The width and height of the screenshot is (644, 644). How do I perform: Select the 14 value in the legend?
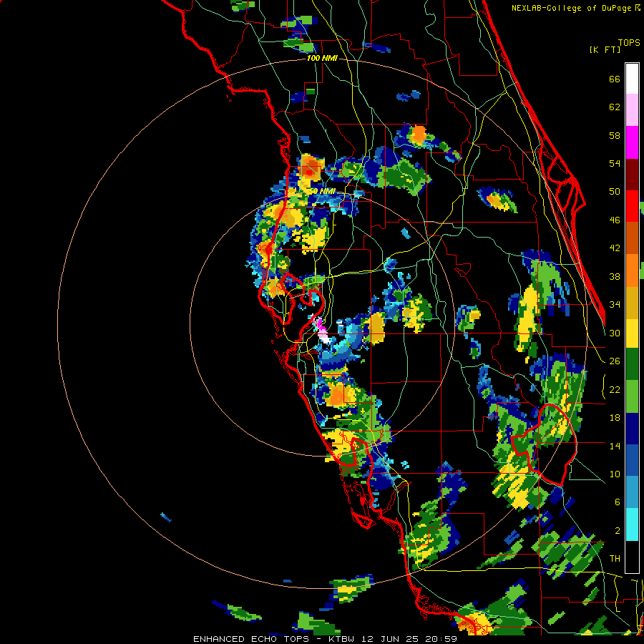[x=615, y=446]
